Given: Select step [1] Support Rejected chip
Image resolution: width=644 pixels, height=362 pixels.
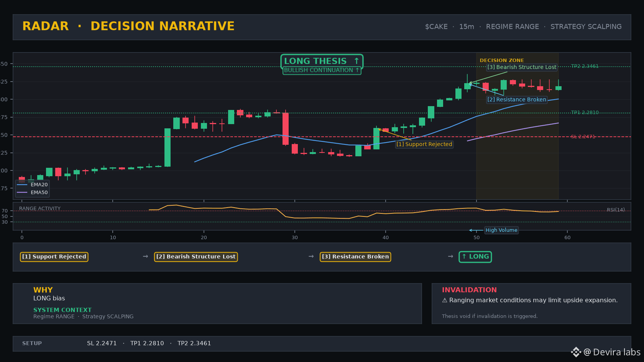Looking at the screenshot, I should 54,257.
